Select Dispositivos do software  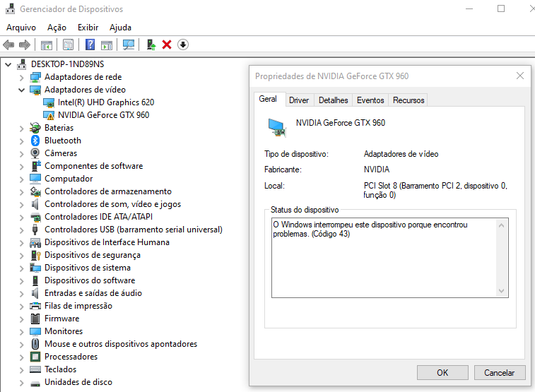tap(90, 280)
